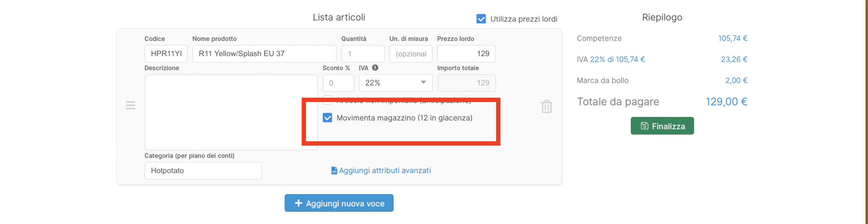Click the IVA info icon
The height and width of the screenshot is (224, 868).
point(375,68)
